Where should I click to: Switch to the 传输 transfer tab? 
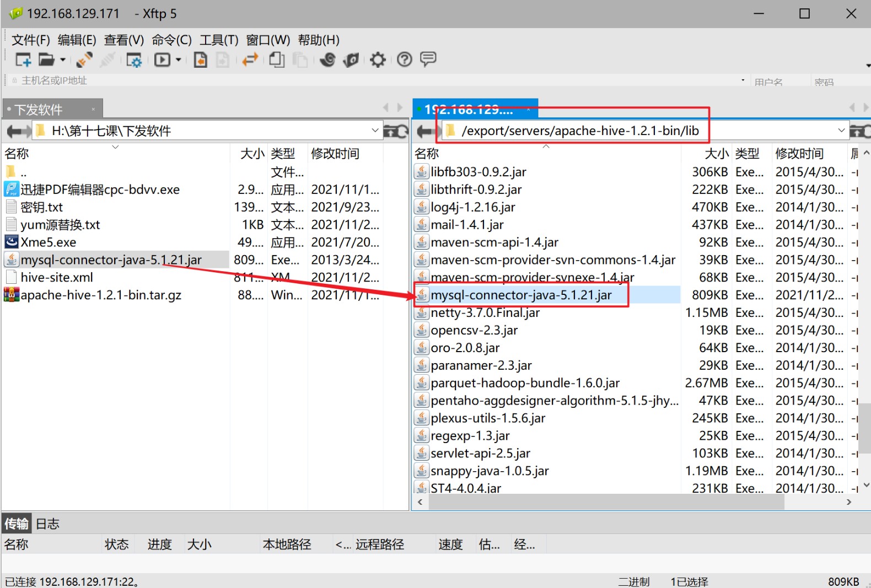(17, 524)
